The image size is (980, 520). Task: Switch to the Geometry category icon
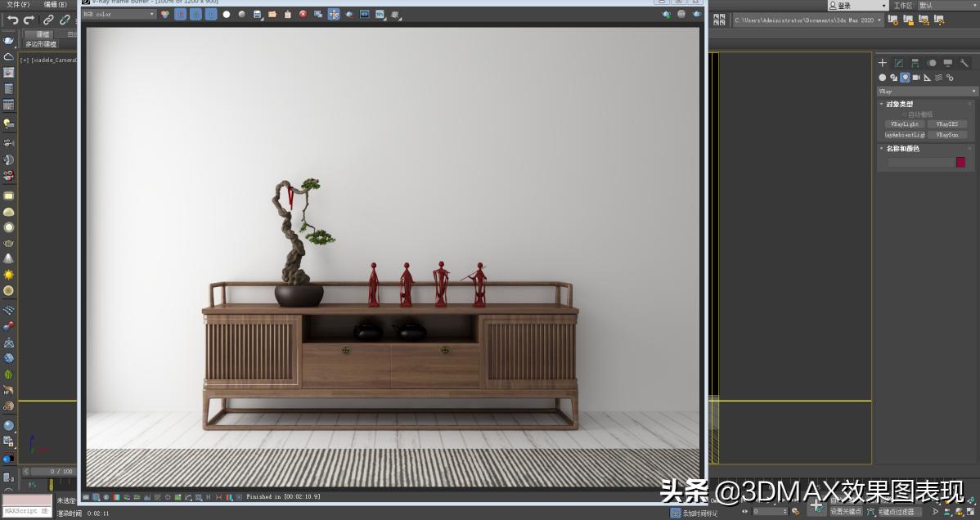click(882, 78)
